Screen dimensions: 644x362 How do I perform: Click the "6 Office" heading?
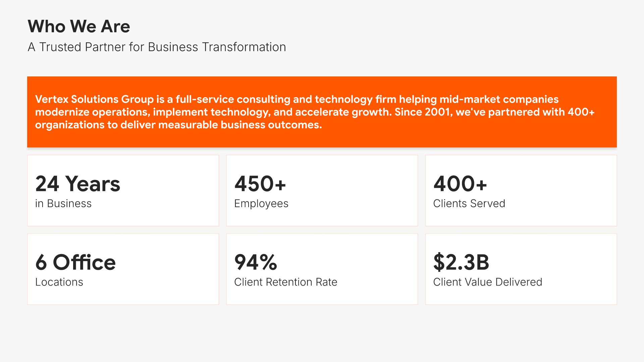pos(75,262)
